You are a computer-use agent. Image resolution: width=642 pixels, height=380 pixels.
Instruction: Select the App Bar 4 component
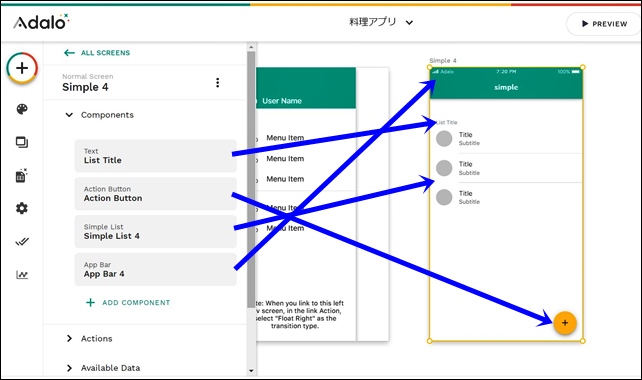pos(156,269)
